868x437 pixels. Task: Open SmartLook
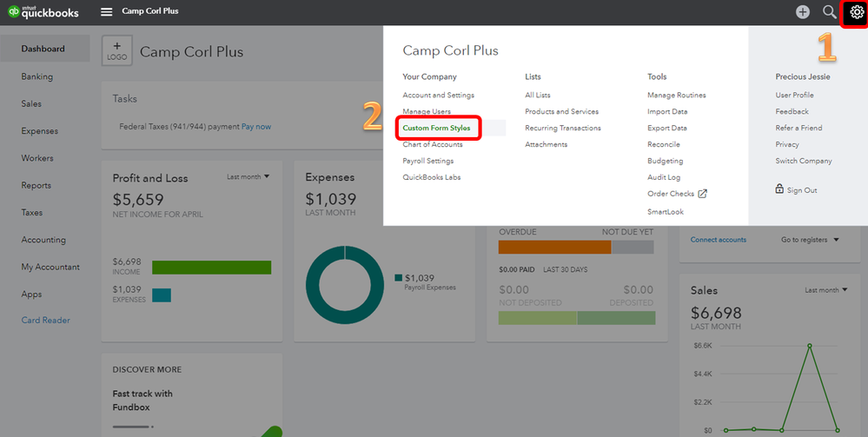click(x=666, y=212)
